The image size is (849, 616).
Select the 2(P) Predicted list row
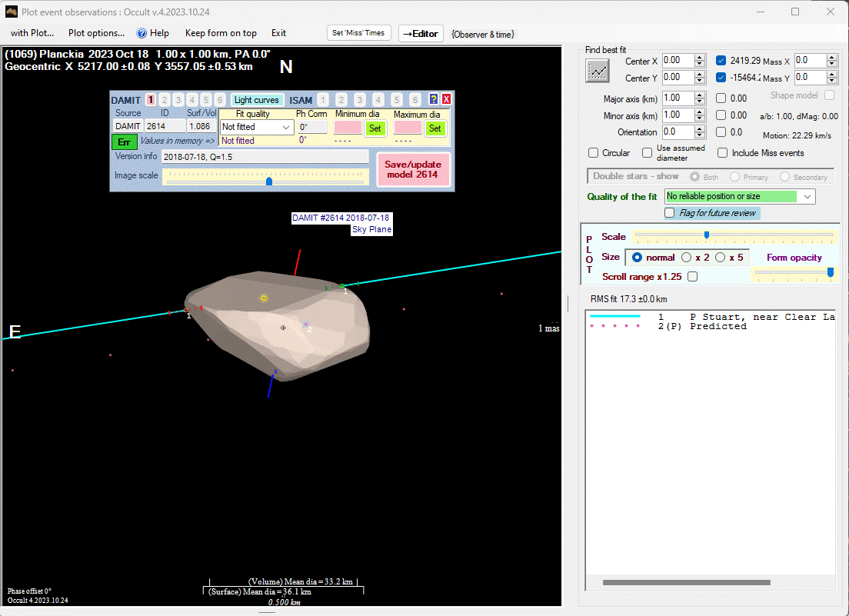click(x=712, y=326)
